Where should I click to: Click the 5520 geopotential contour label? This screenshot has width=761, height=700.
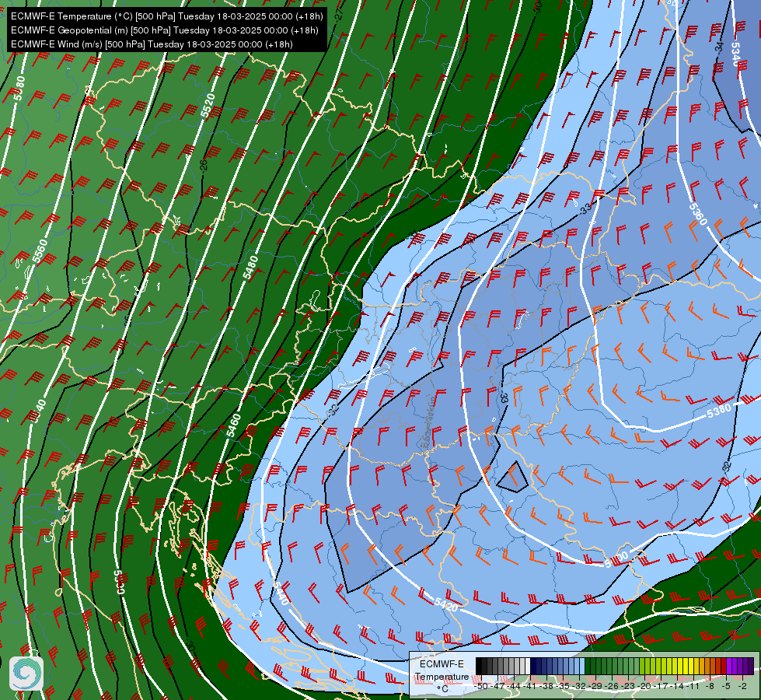click(208, 106)
